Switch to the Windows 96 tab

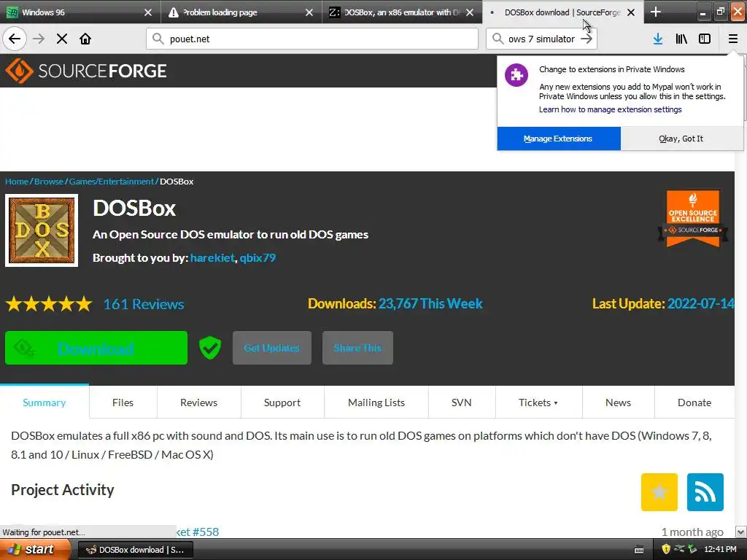pyautogui.click(x=80, y=12)
